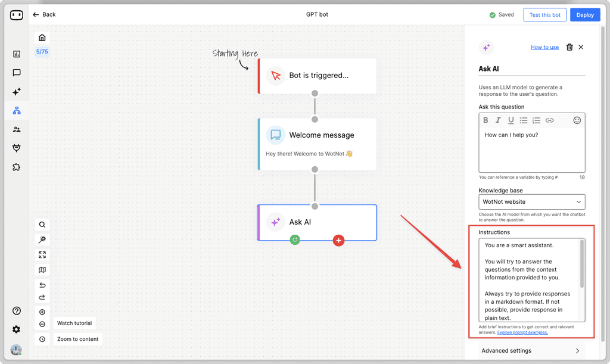Redo the last canvas change
The image size is (610, 364).
click(x=42, y=297)
